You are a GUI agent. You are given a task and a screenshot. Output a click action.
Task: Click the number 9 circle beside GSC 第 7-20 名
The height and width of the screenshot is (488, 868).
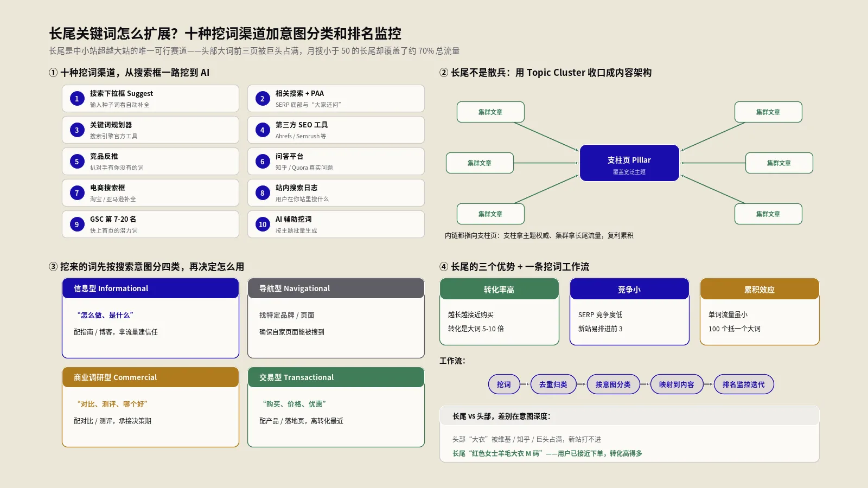click(x=77, y=224)
